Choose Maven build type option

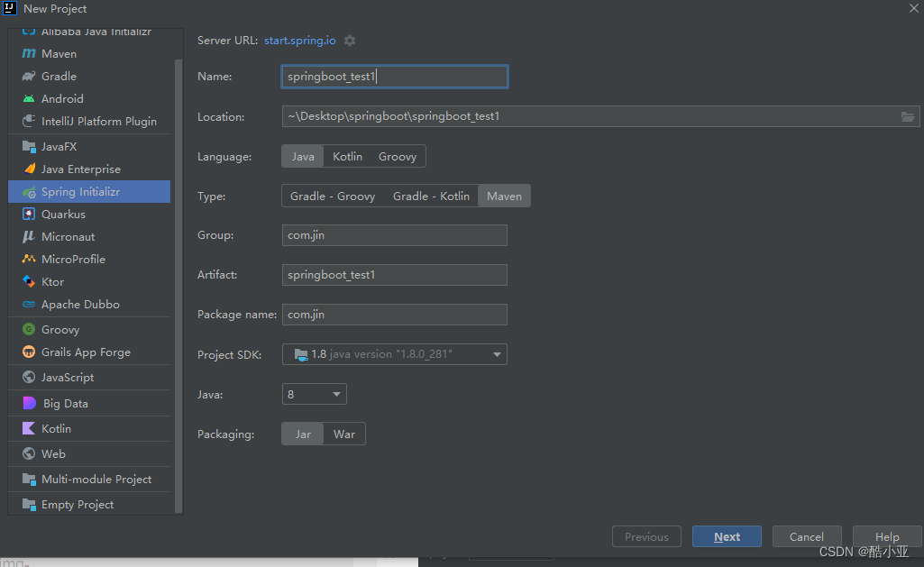coord(504,197)
